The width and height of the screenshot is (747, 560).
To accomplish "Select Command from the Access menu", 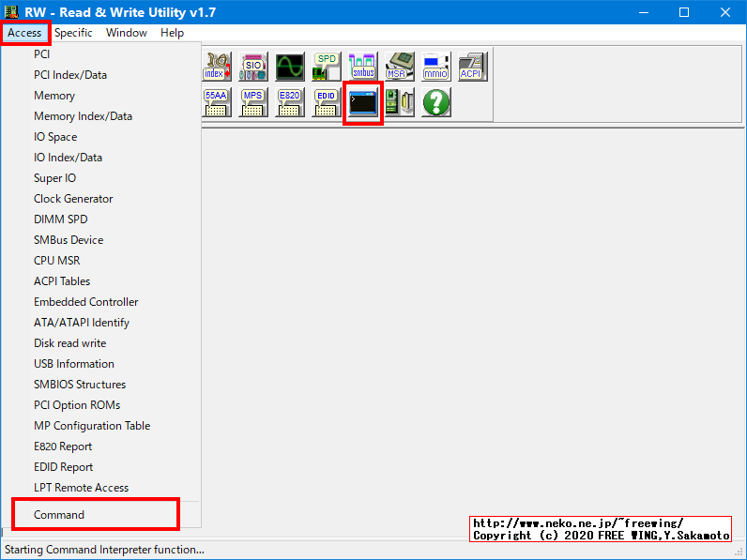I will click(x=59, y=514).
